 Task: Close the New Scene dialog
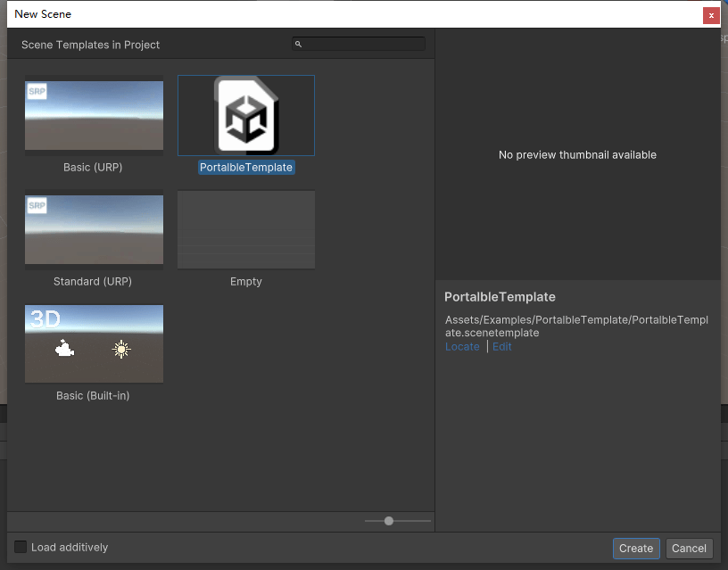tap(711, 15)
